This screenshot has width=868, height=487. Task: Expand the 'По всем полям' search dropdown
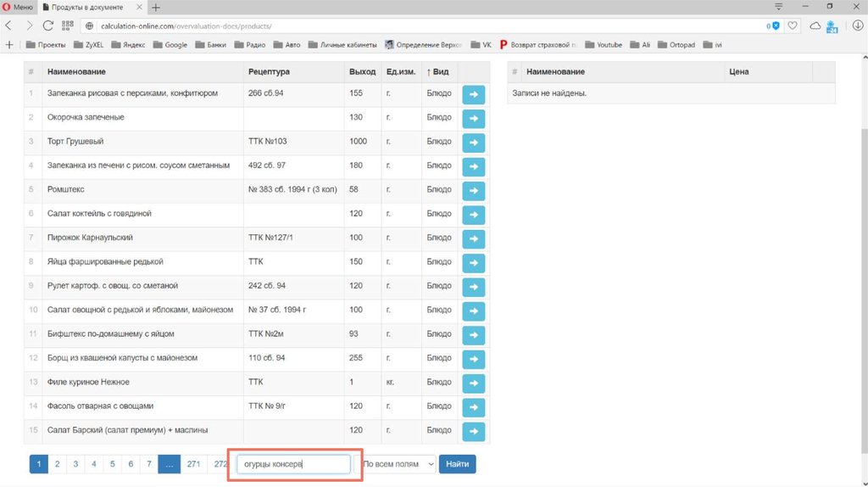tap(398, 464)
